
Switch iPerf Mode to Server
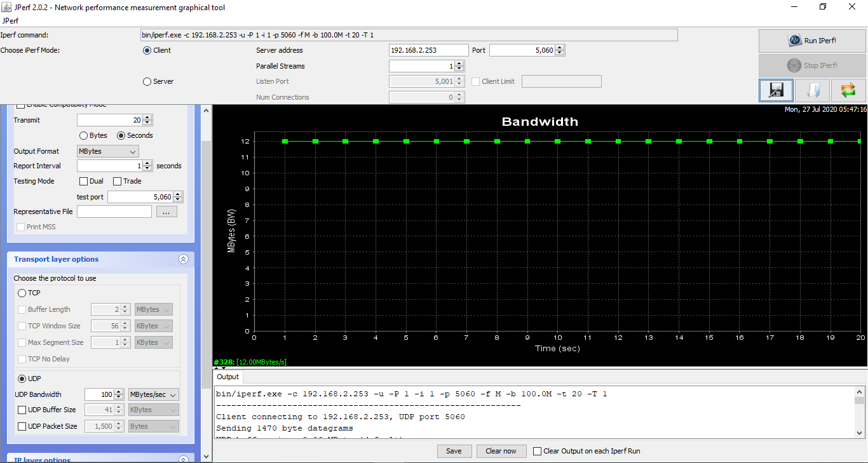tap(147, 81)
